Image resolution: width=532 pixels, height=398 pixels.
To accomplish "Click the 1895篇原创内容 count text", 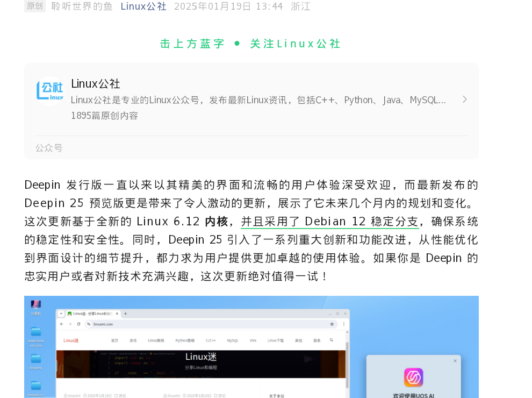I will click(x=104, y=116).
